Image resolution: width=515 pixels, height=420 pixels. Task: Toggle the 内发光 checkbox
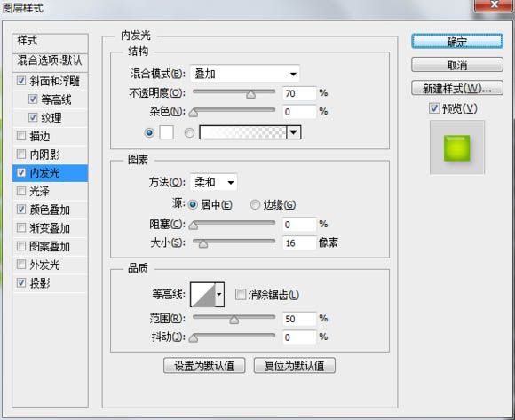(x=21, y=172)
